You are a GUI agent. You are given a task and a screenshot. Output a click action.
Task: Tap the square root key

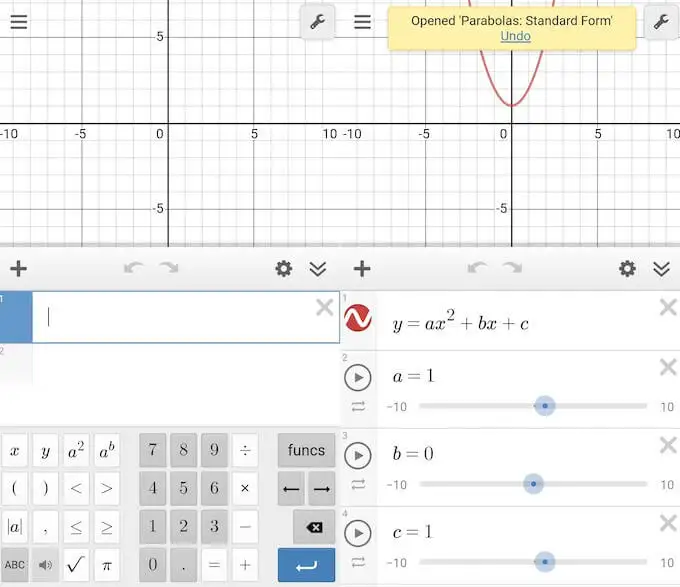click(x=76, y=565)
